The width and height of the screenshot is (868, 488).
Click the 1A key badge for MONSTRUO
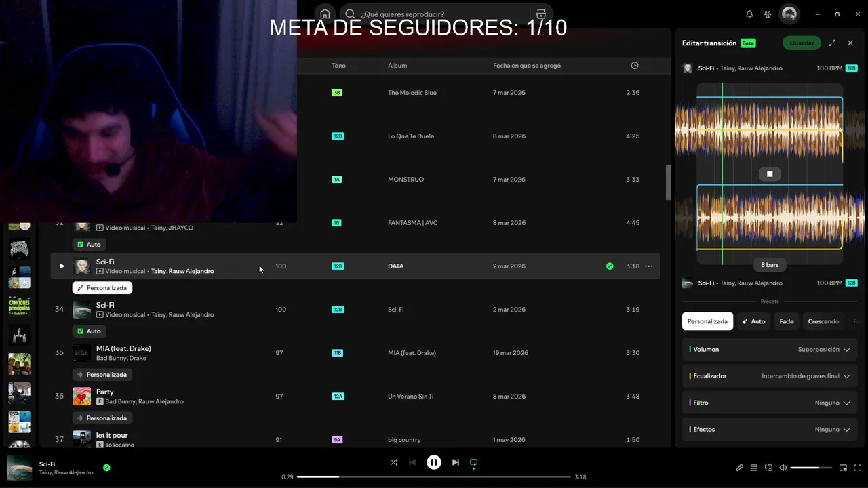click(x=336, y=180)
